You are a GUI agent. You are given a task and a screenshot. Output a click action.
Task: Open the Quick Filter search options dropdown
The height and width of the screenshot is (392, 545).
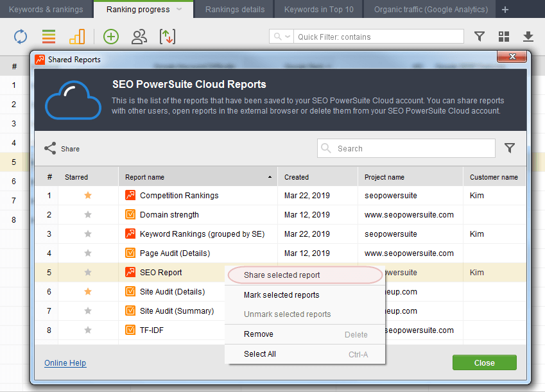point(282,37)
